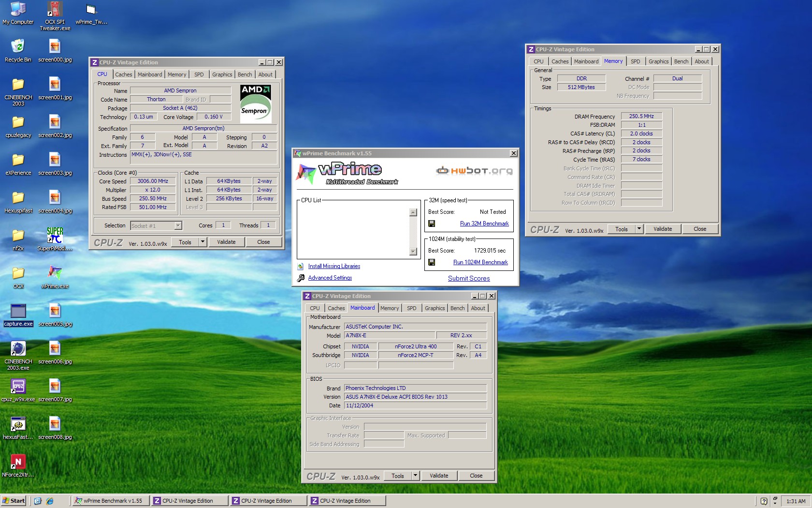Open Graphics tab in CPU window

222,75
